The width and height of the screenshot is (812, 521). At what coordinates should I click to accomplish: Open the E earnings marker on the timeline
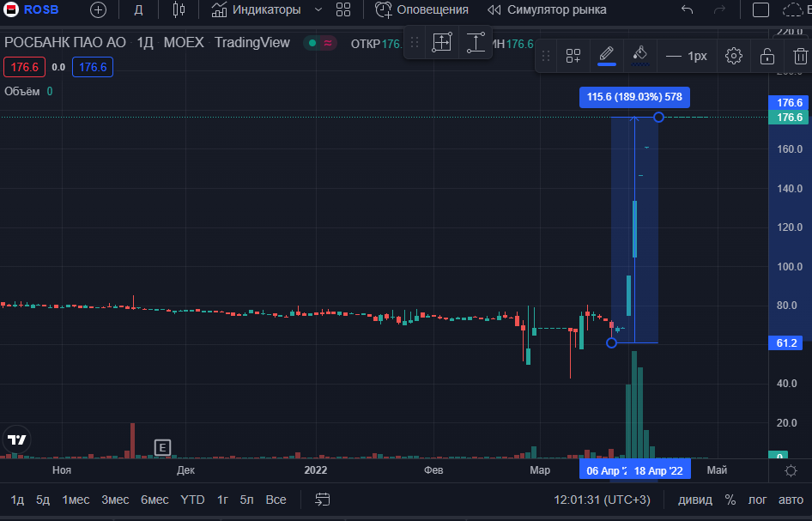162,447
